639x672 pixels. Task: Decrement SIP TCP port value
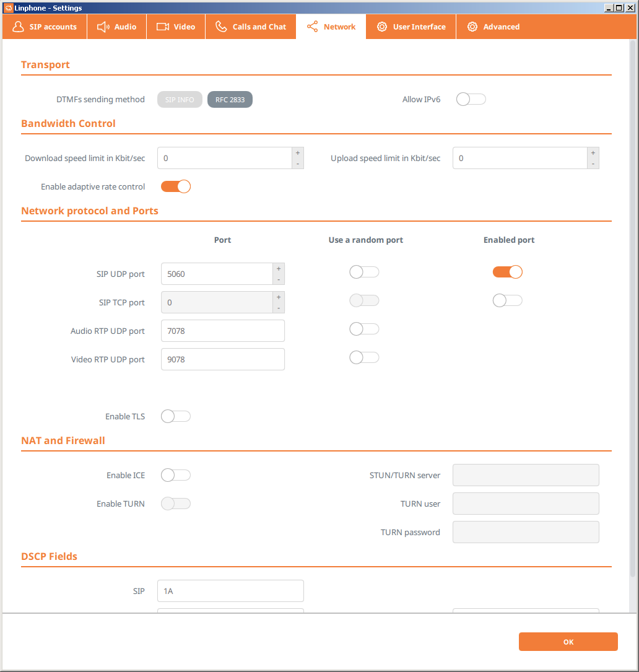(x=279, y=307)
